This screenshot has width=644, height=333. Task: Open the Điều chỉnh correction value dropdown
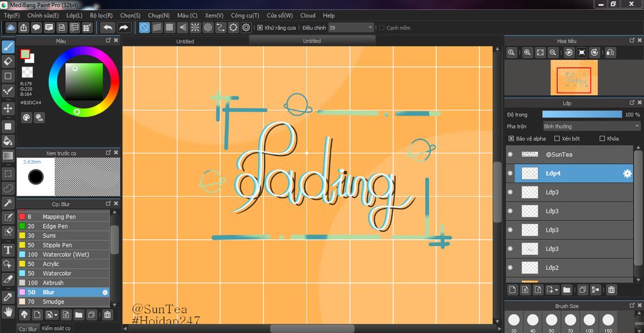point(351,28)
